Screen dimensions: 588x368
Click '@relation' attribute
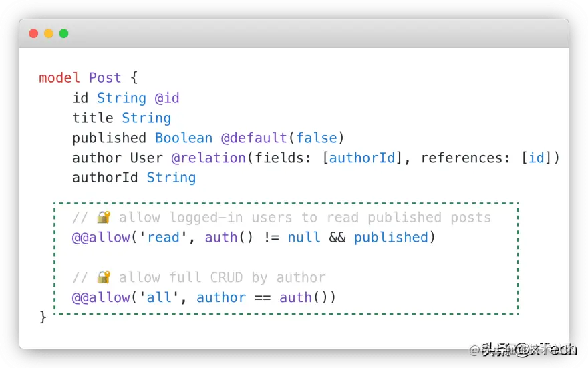[x=208, y=158]
